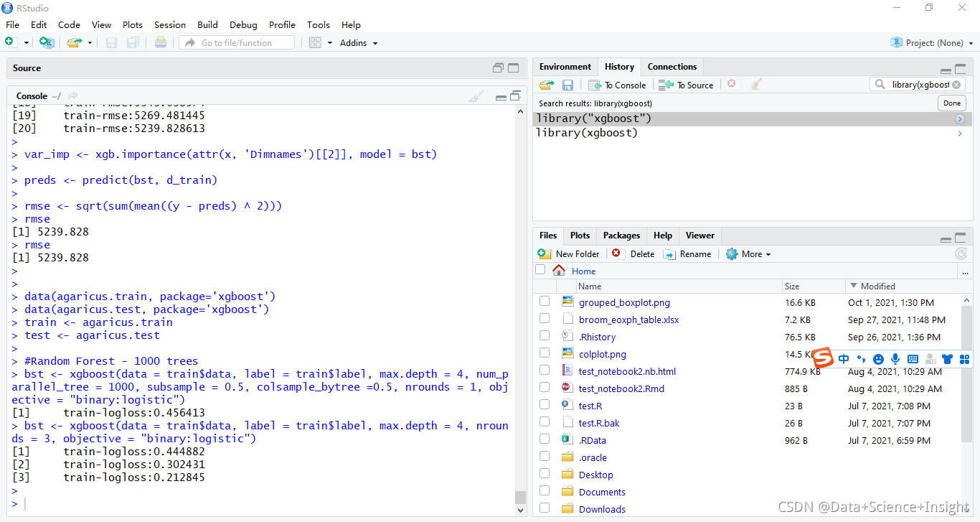Click inside the Go to file/function field
This screenshot has height=522, width=980.
coord(237,42)
